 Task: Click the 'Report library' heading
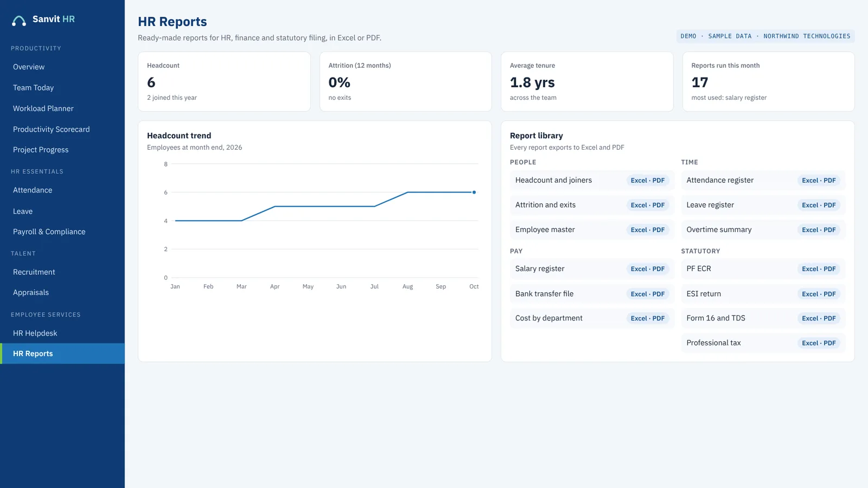coord(537,136)
